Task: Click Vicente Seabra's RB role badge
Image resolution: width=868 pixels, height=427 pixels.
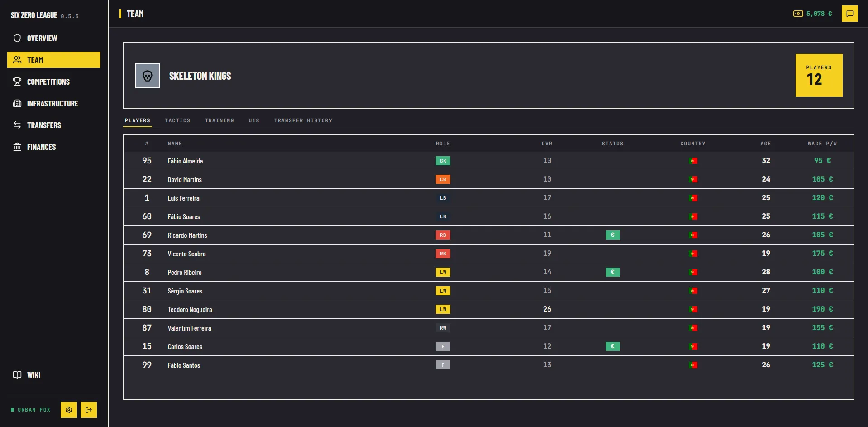Action: coord(443,254)
